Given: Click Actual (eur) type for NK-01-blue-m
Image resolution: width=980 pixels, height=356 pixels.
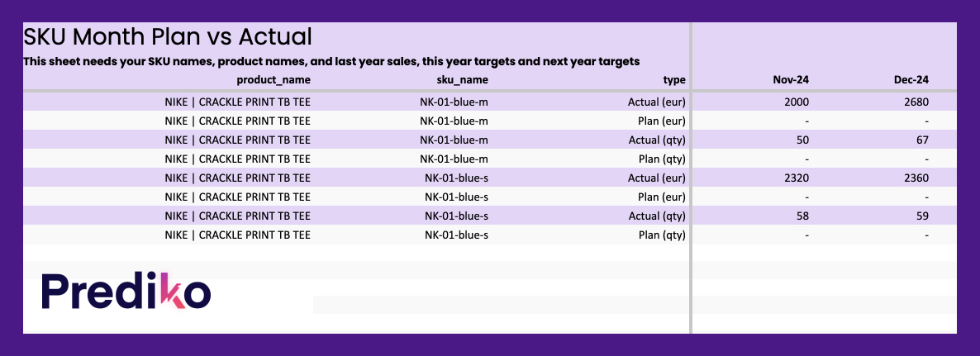Looking at the screenshot, I should coord(656,102).
